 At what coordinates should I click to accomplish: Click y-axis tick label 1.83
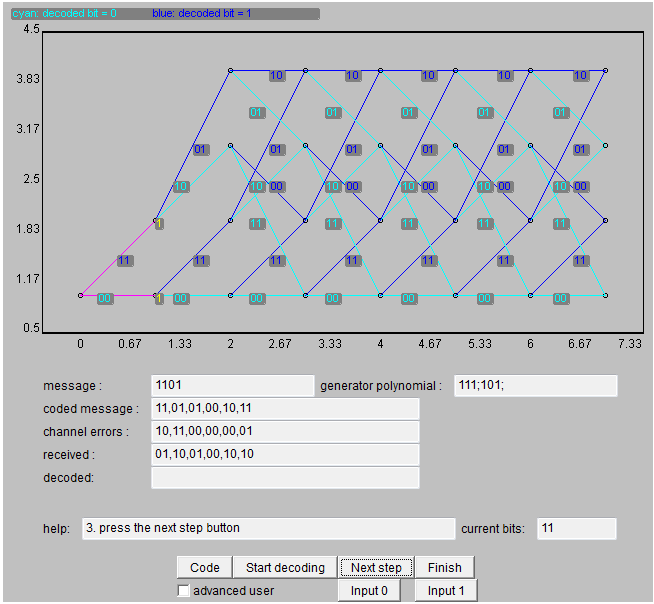[x=28, y=229]
